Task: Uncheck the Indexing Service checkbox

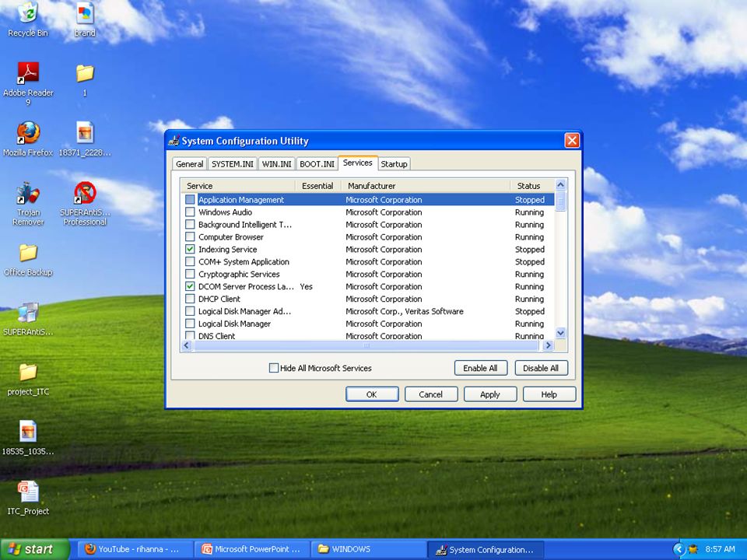Action: 190,249
